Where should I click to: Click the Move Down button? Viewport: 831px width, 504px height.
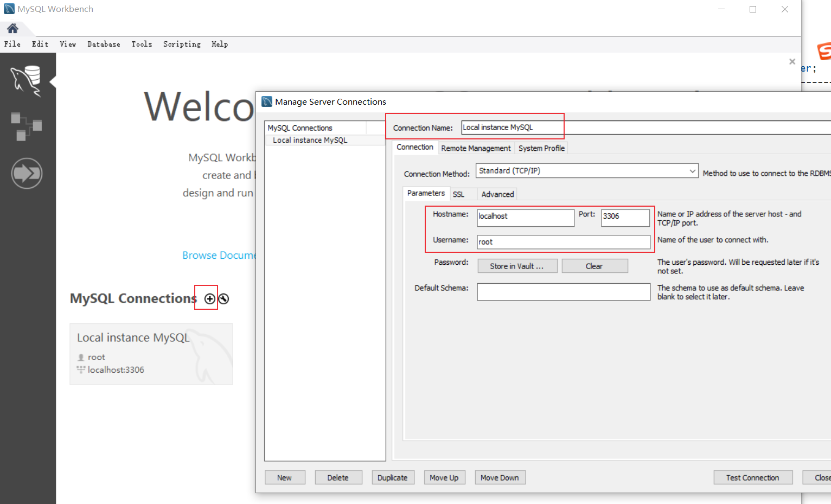click(x=500, y=477)
